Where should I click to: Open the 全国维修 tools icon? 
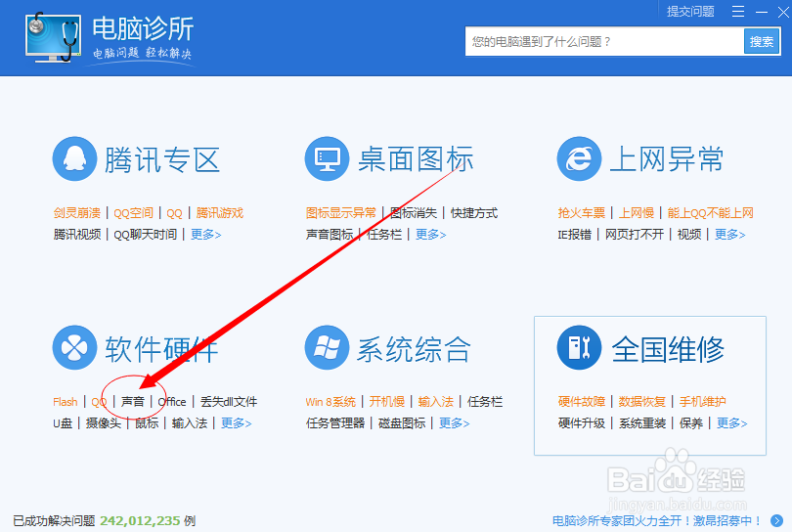[x=579, y=347]
